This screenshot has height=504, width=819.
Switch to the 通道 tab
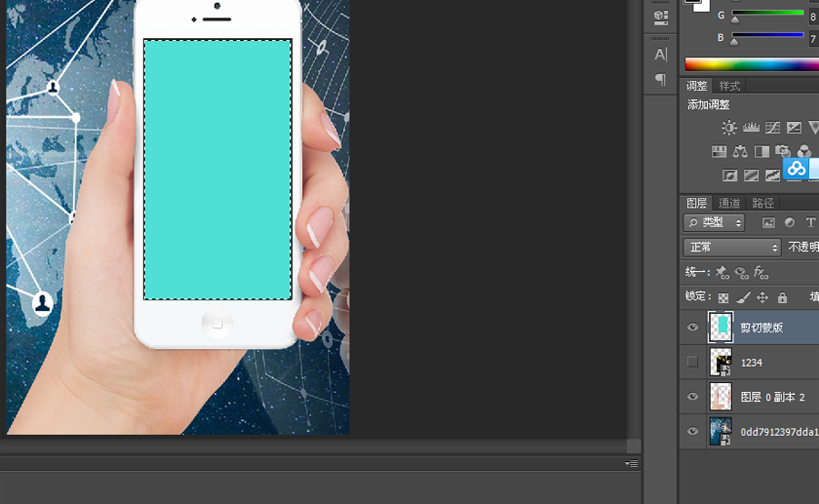pyautogui.click(x=729, y=203)
